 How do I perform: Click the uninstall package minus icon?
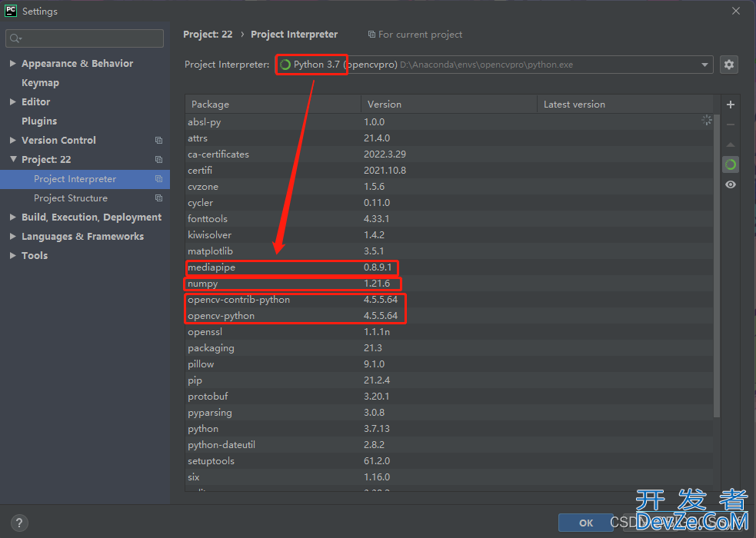click(731, 125)
